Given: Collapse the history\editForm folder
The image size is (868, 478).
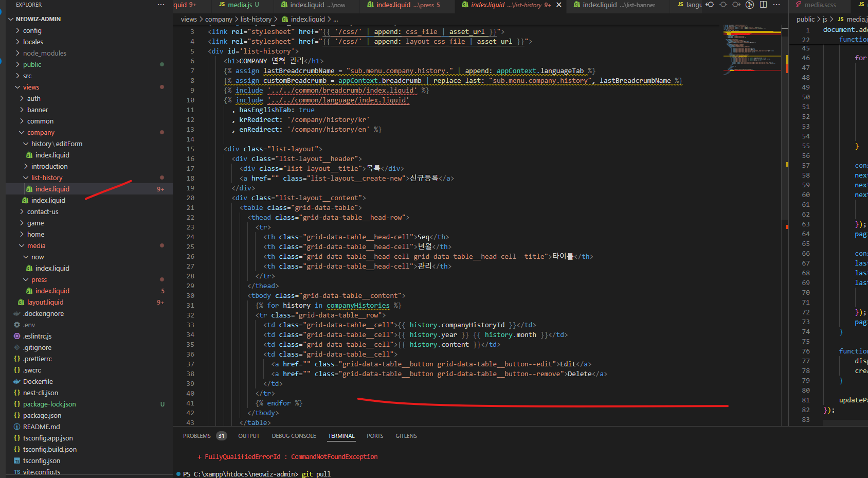Looking at the screenshot, I should (x=89, y=144).
